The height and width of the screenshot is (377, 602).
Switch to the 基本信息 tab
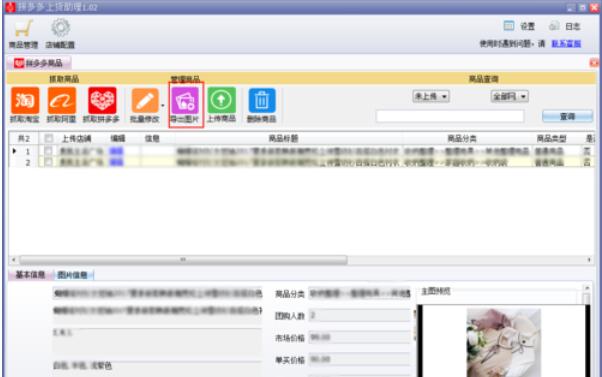point(30,274)
